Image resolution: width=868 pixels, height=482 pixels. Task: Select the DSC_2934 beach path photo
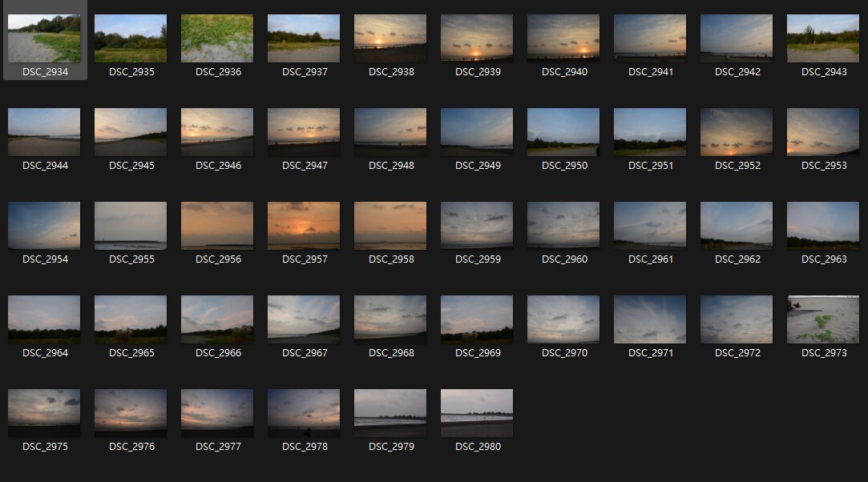point(44,38)
